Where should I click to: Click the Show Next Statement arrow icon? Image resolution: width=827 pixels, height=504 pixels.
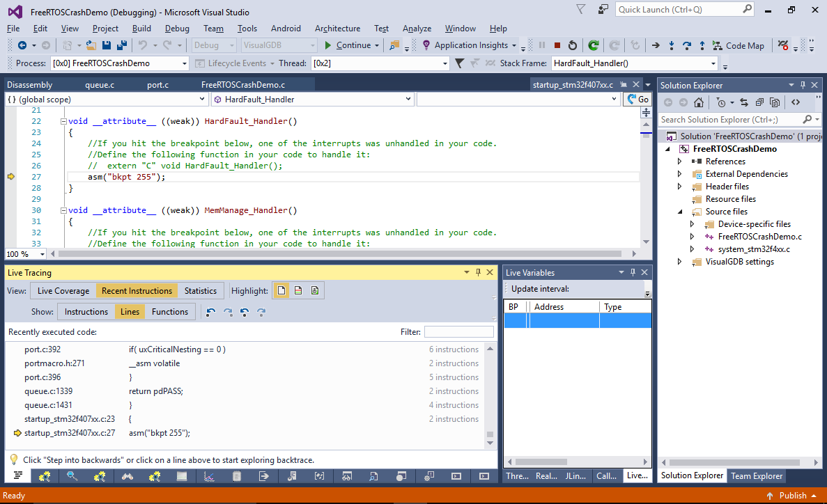pyautogui.click(x=656, y=45)
